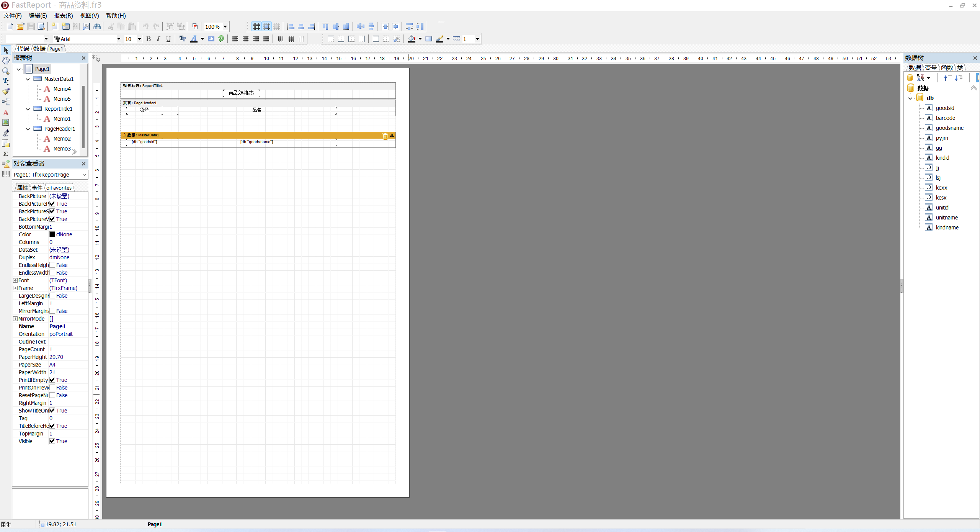This screenshot has height=532, width=980.
Task: Switch to the 代码 tab
Action: click(x=23, y=49)
